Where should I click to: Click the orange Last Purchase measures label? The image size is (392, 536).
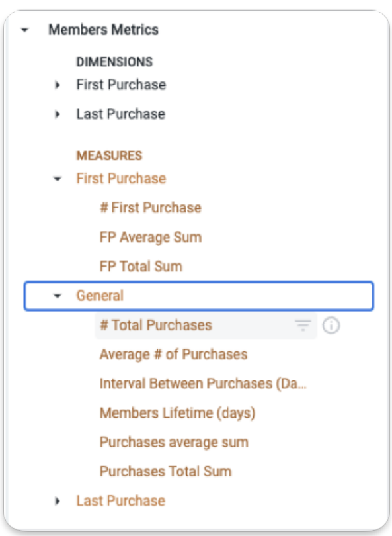121,501
